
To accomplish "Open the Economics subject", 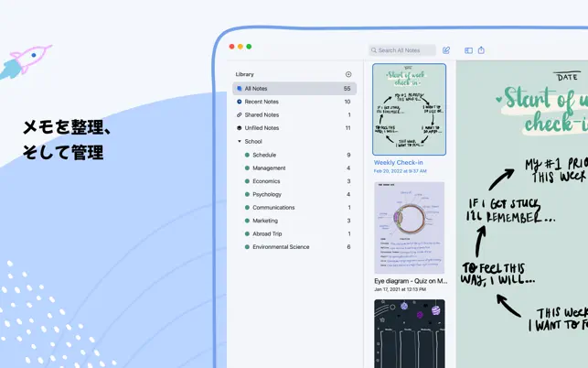I will pos(294,181).
